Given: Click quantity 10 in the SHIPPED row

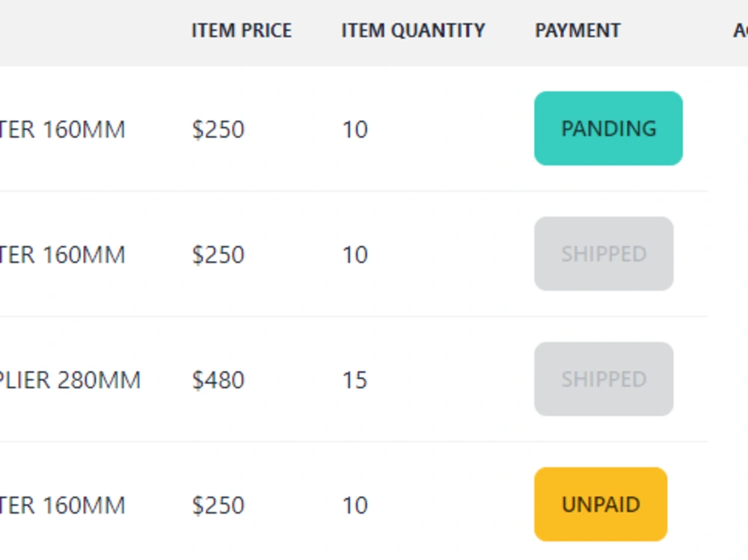Looking at the screenshot, I should 355,255.
